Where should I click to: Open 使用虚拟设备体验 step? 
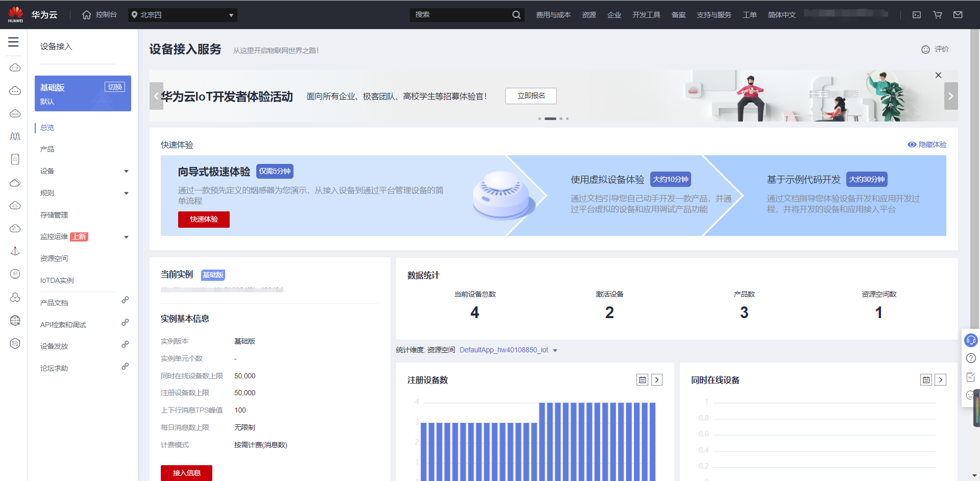coord(607,180)
